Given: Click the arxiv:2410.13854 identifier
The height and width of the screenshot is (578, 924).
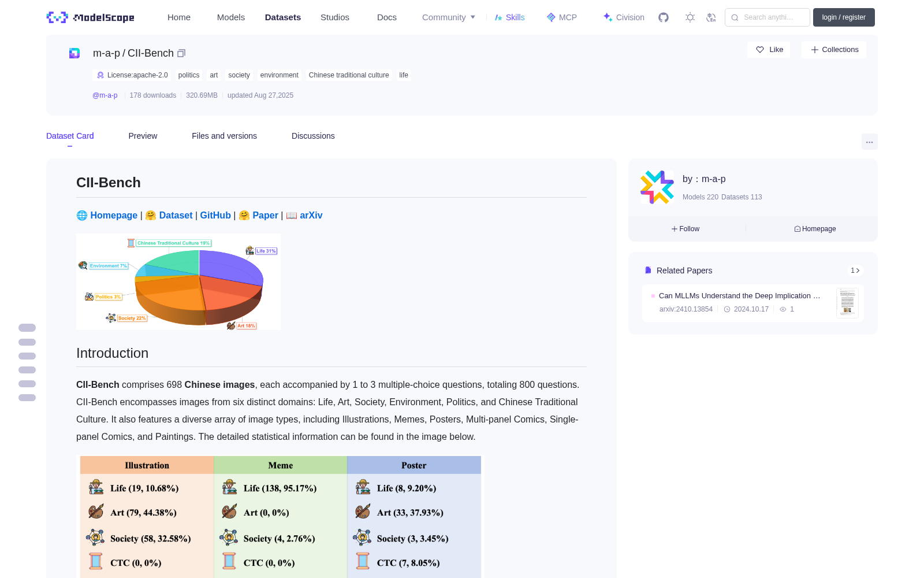Looking at the screenshot, I should [x=686, y=309].
